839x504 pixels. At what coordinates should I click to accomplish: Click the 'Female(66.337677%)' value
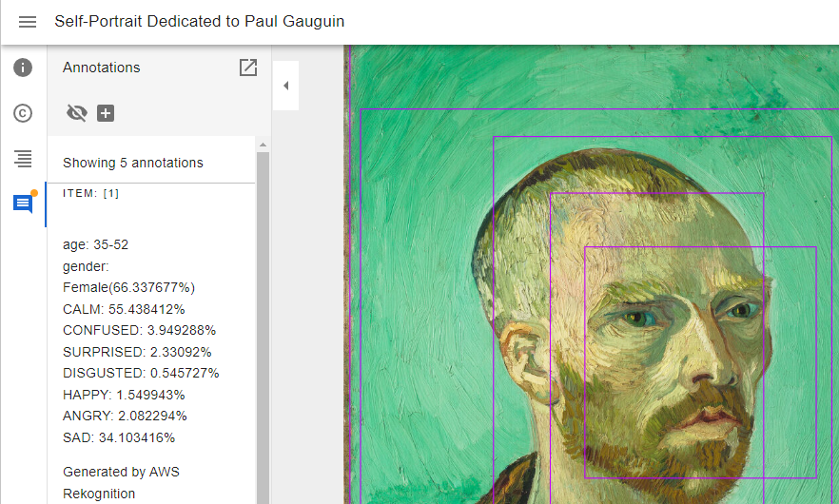click(128, 287)
